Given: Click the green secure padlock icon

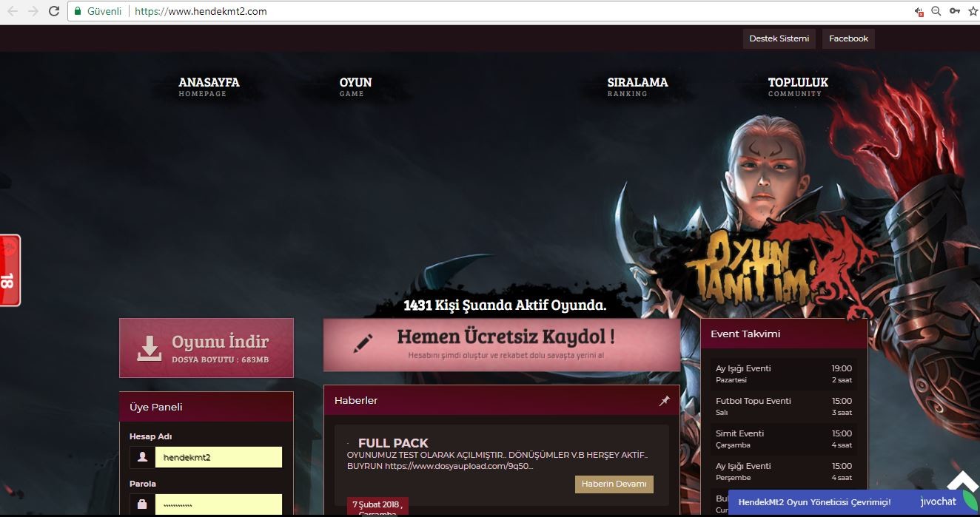Looking at the screenshot, I should tap(78, 11).
